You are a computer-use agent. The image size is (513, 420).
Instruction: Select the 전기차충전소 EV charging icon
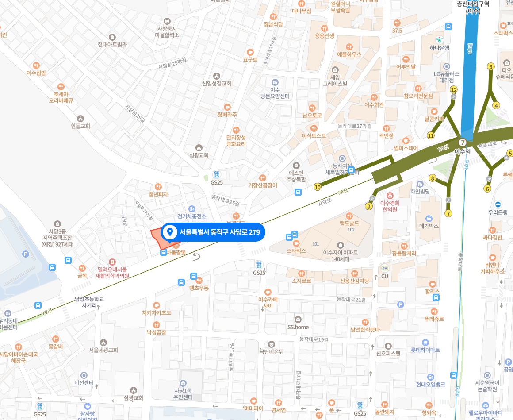pyautogui.click(x=192, y=209)
